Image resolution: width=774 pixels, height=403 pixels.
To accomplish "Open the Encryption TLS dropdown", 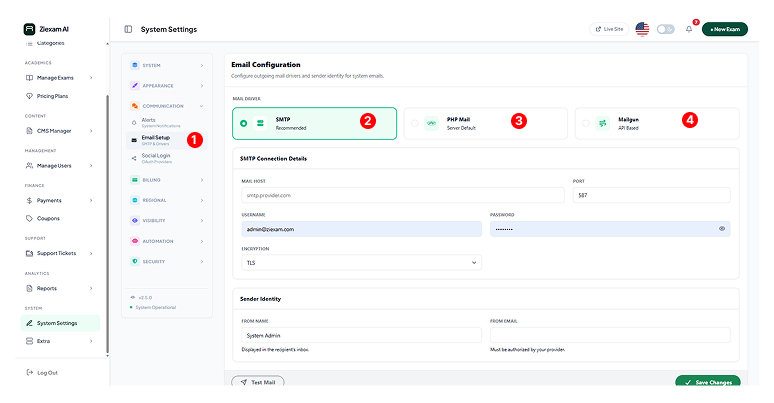I will tap(361, 262).
